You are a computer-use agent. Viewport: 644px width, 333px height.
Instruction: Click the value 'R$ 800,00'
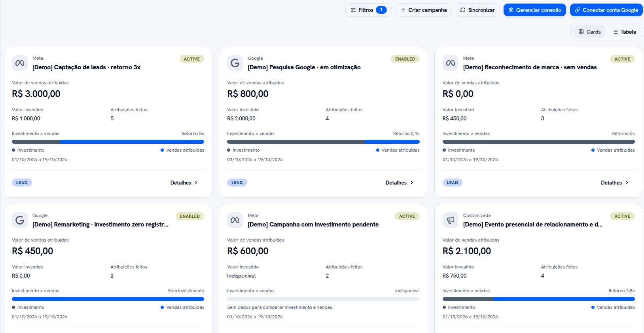pyautogui.click(x=248, y=94)
